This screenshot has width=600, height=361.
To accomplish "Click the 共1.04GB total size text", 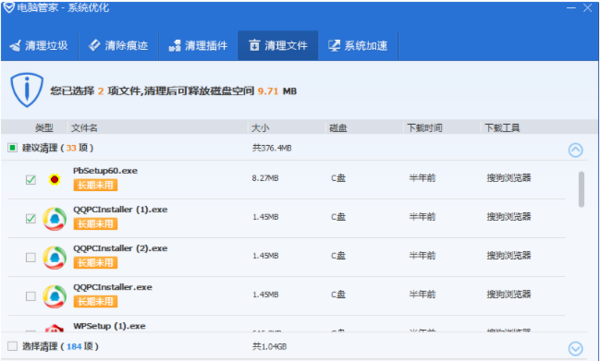I will click(269, 346).
